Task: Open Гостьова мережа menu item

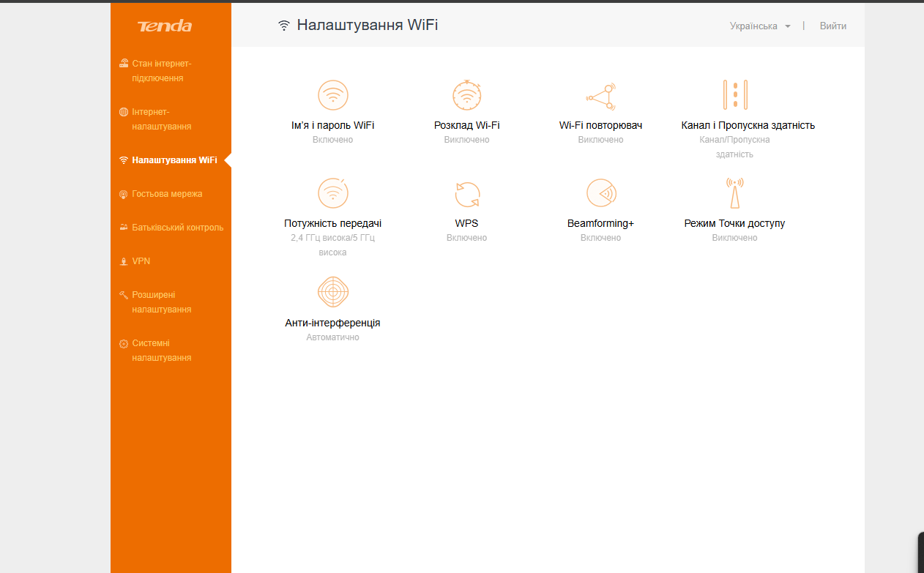Action: coord(167,194)
